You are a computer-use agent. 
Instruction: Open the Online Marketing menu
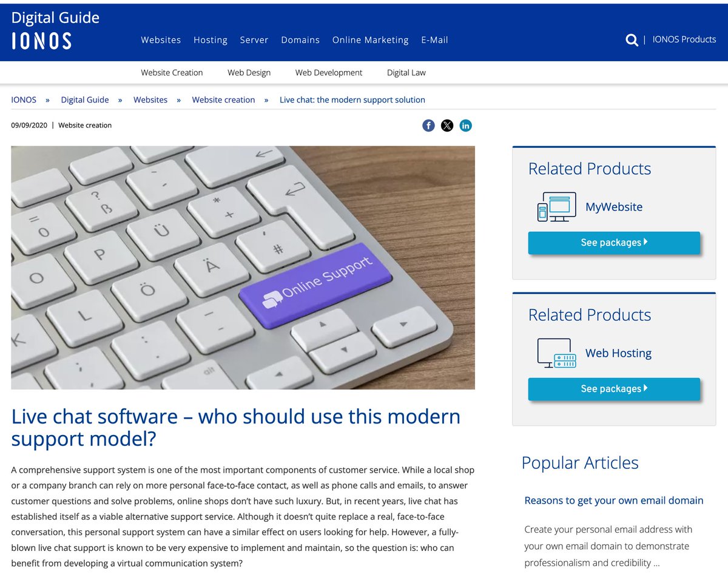370,40
